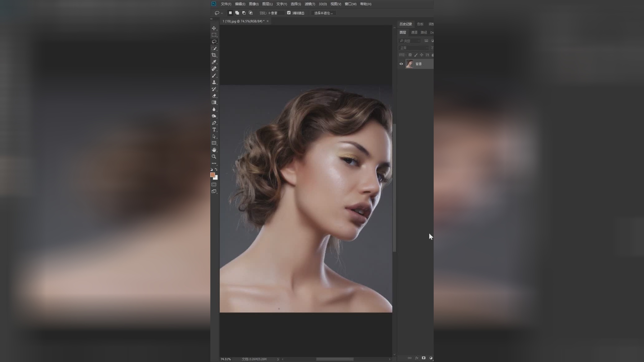
Task: Open the 图层(L) menu
Action: click(x=267, y=4)
